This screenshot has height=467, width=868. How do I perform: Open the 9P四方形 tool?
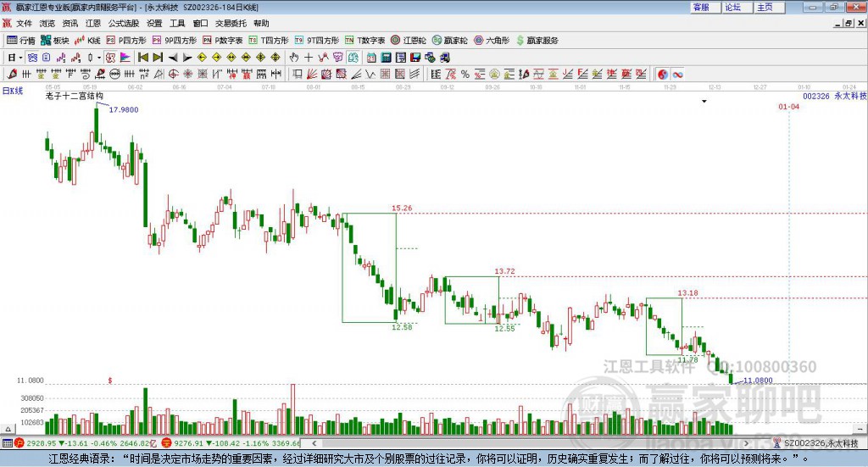point(175,41)
